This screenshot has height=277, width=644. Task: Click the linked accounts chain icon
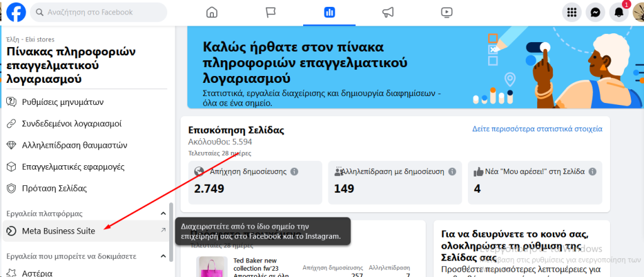pyautogui.click(x=11, y=124)
